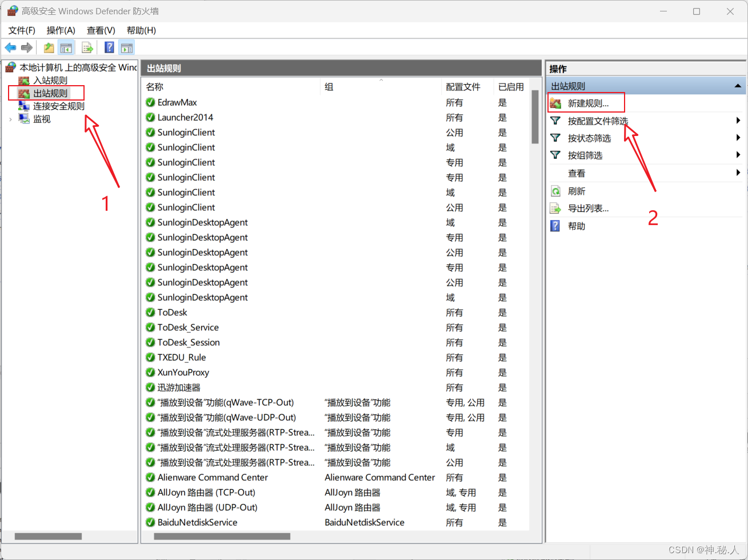Click the help icon in the actions pane

[x=555, y=226]
